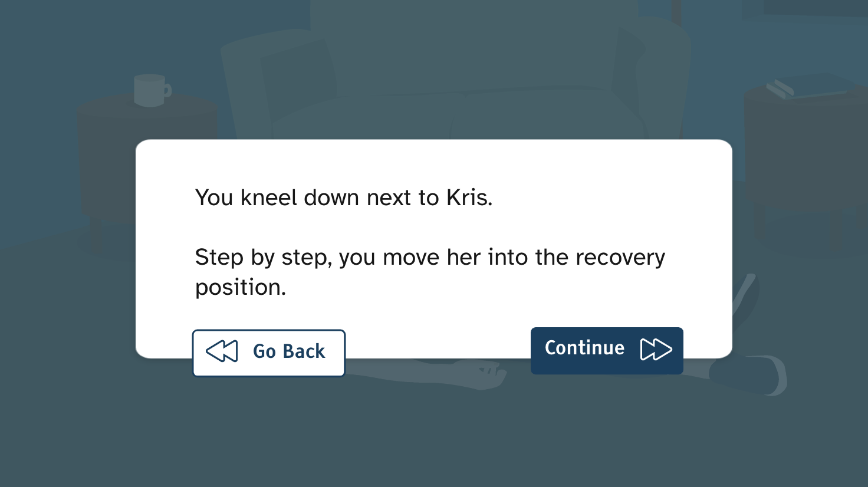Click the Go Back button

(269, 353)
